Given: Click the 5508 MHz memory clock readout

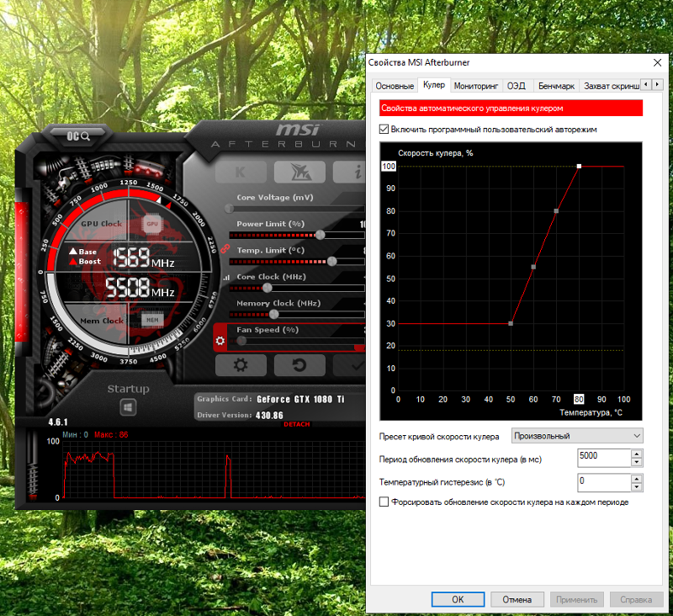Looking at the screenshot, I should [x=140, y=288].
